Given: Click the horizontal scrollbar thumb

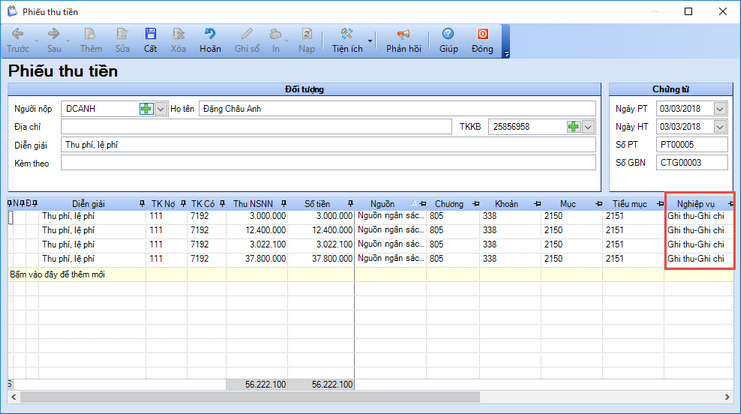Looking at the screenshot, I should tap(250, 397).
